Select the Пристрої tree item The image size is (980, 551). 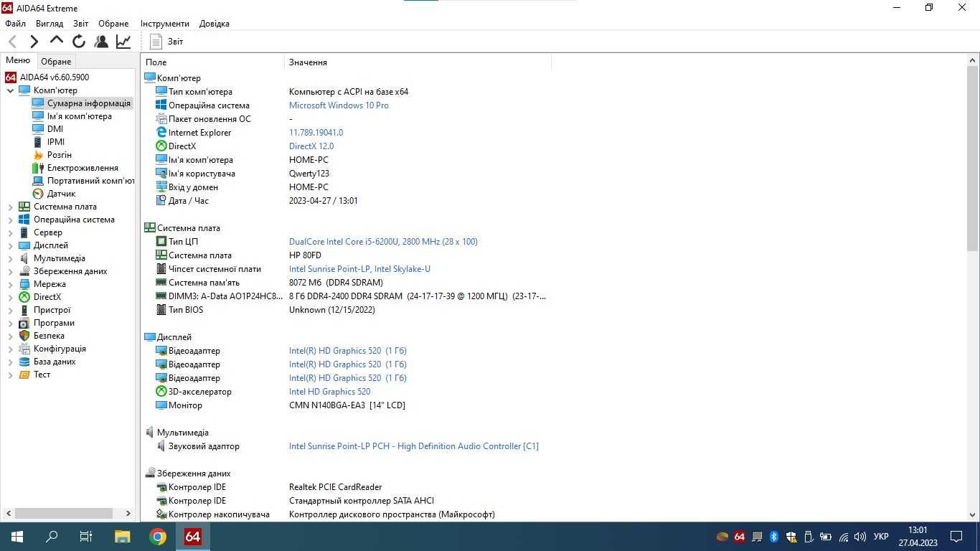(x=52, y=310)
